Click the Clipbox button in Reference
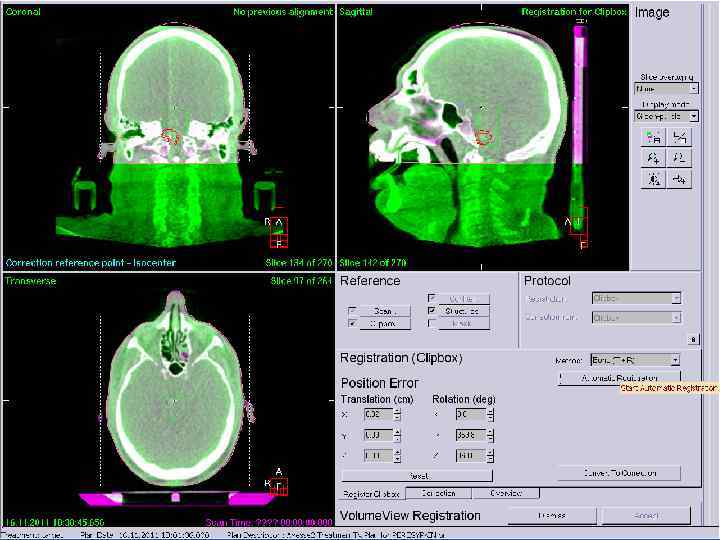 point(384,323)
